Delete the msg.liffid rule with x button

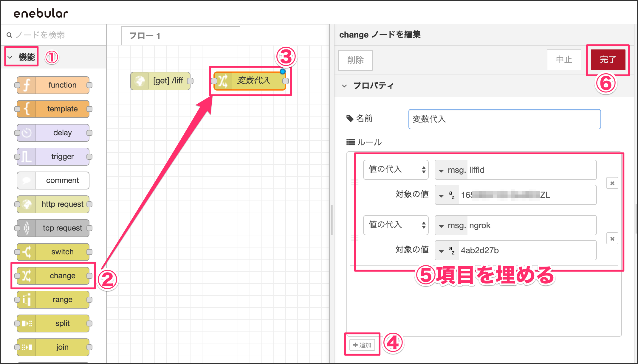click(x=612, y=183)
